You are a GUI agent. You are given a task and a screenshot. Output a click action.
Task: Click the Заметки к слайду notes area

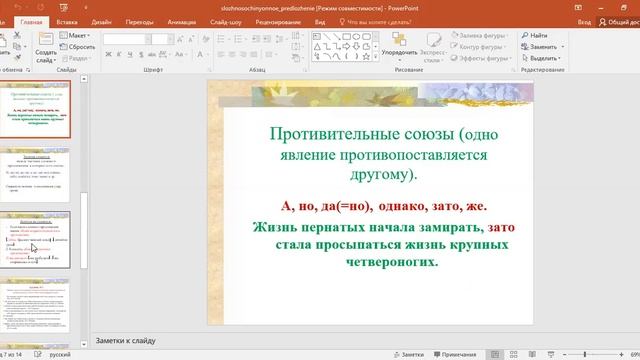[x=125, y=340]
